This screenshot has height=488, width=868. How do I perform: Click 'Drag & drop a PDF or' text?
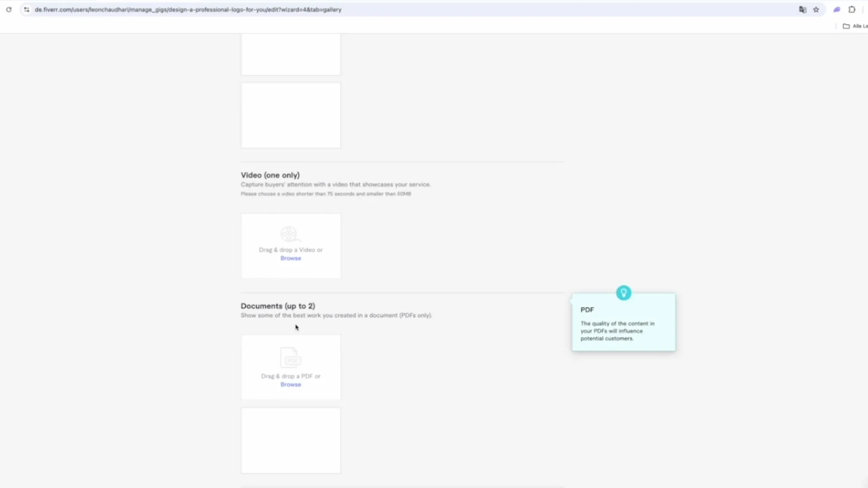[x=291, y=376]
